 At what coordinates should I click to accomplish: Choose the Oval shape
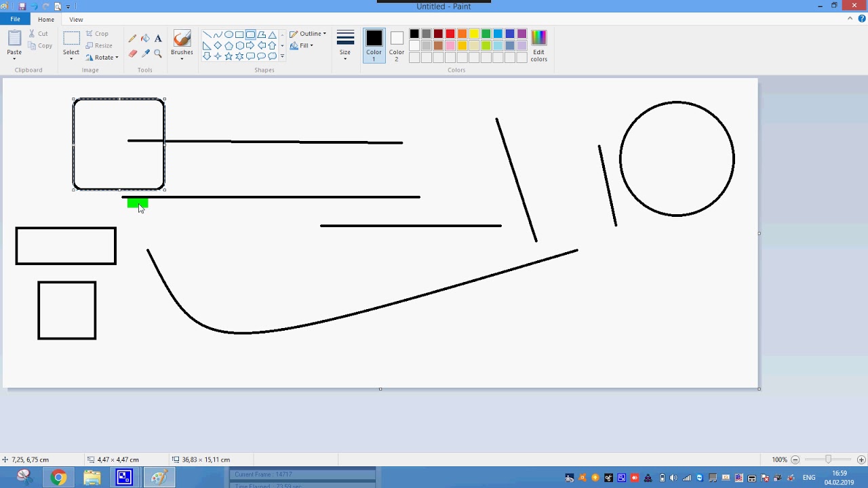[x=229, y=35]
